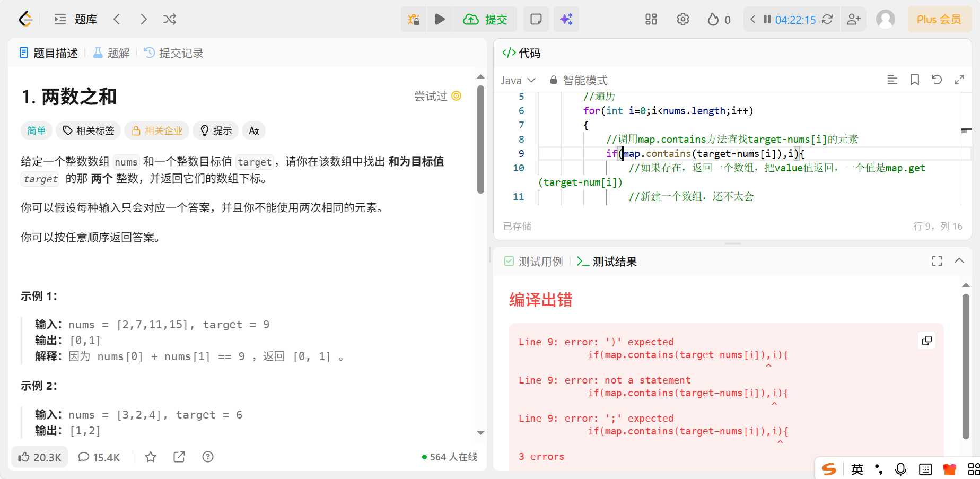Open the settings gear

pyautogui.click(x=683, y=20)
